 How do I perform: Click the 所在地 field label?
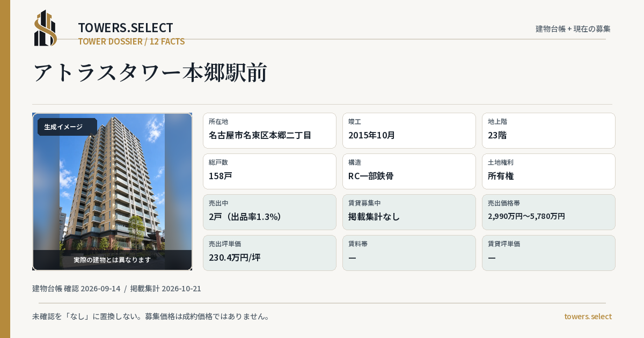click(x=218, y=122)
